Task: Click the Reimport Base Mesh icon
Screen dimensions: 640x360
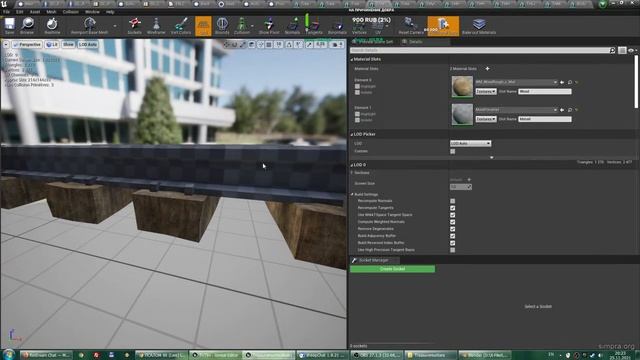Action: [x=89, y=25]
